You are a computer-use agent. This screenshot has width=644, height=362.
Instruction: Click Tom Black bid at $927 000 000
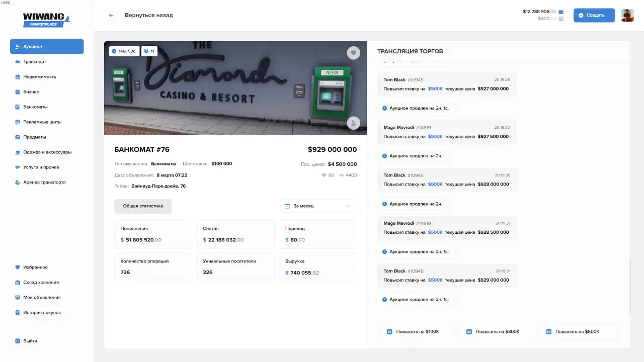point(447,84)
